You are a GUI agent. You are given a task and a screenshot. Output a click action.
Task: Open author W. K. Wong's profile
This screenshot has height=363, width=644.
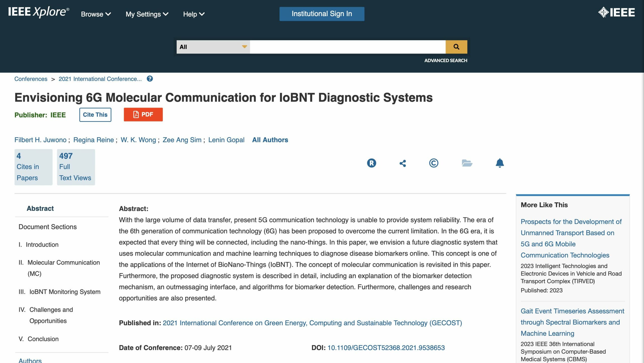coord(138,140)
